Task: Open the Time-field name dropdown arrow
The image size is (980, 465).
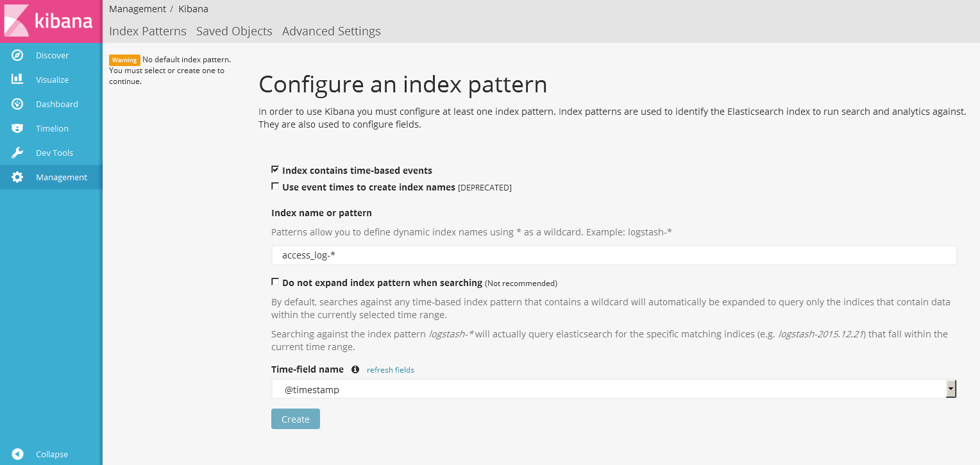Action: (x=951, y=389)
